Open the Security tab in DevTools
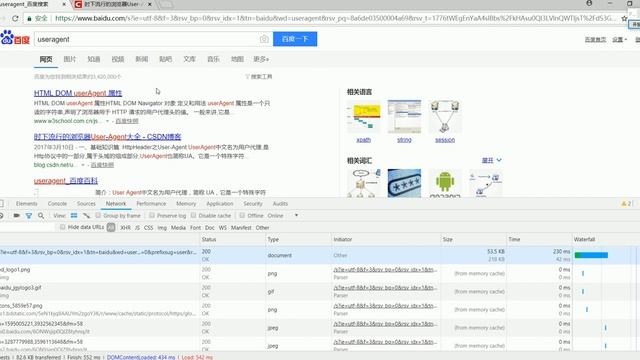The image size is (640, 360). click(253, 204)
